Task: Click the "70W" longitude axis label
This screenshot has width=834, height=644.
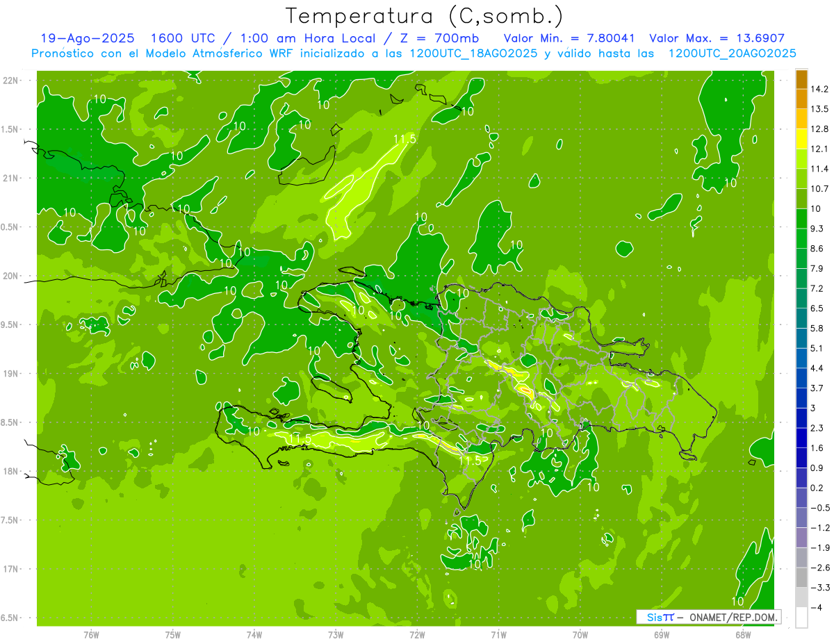Action: 580,635
